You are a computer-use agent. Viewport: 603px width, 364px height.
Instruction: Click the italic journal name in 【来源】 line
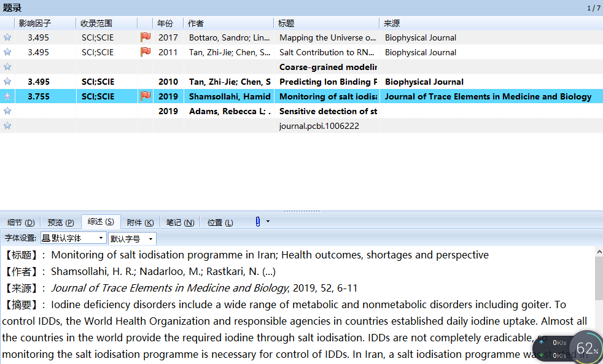pyautogui.click(x=170, y=288)
